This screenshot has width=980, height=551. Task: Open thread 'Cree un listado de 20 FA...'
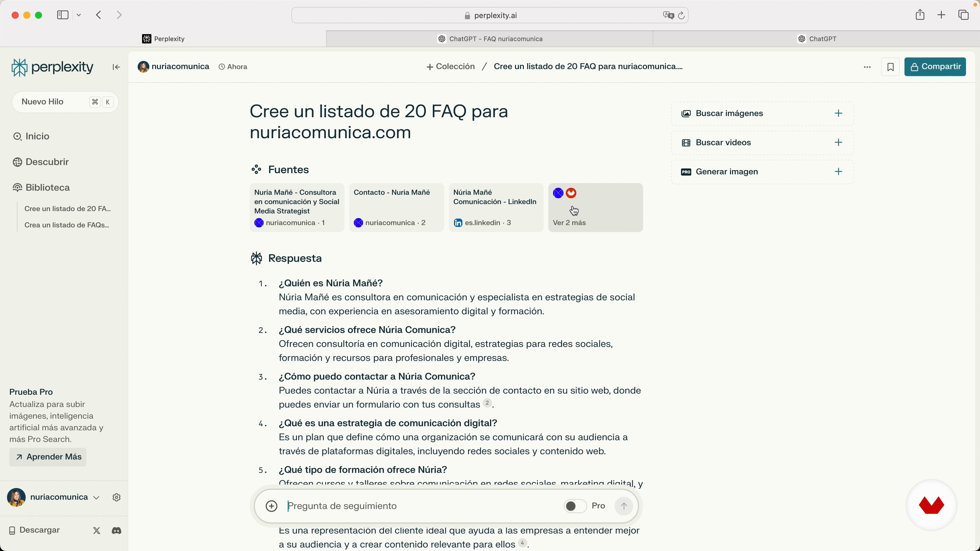click(68, 209)
